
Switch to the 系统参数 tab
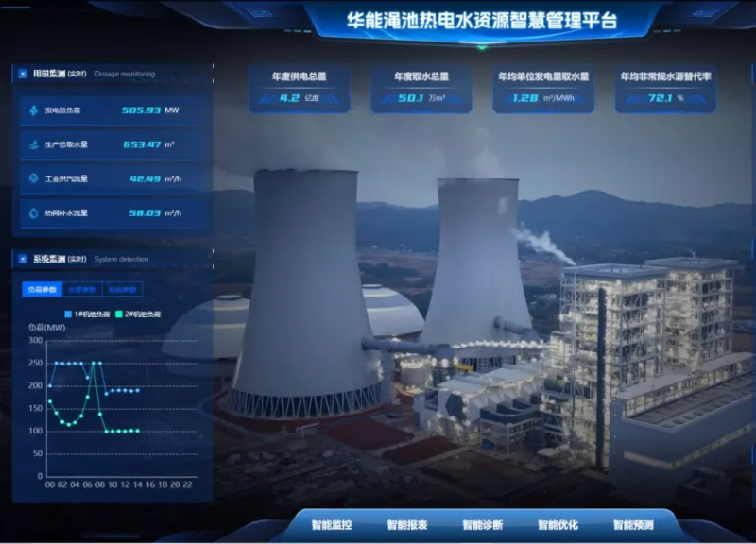(x=123, y=290)
